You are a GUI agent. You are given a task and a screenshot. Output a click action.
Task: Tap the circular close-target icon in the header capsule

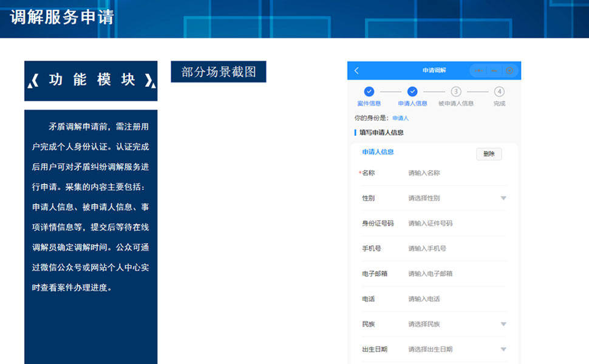[509, 70]
